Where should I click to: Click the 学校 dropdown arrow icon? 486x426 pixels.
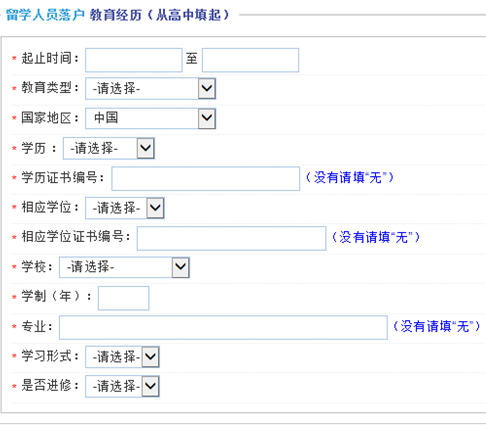click(x=181, y=267)
